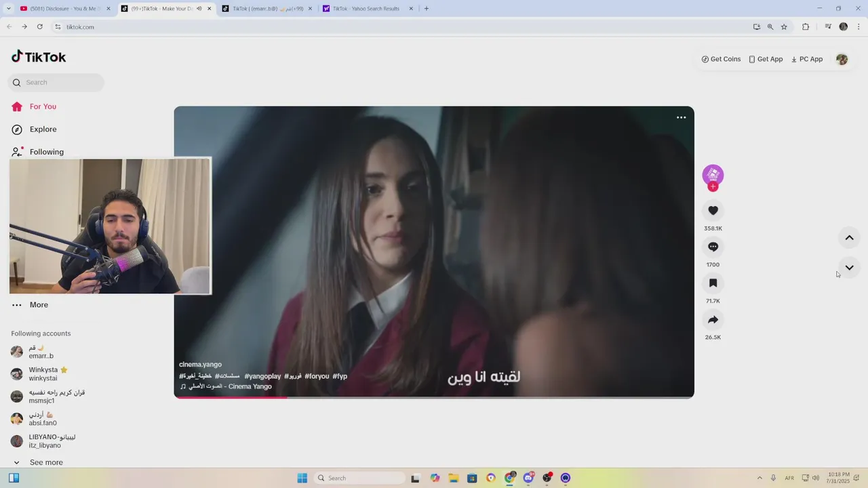Open followed account itz_libyano
This screenshot has height=488, width=868.
click(43, 441)
